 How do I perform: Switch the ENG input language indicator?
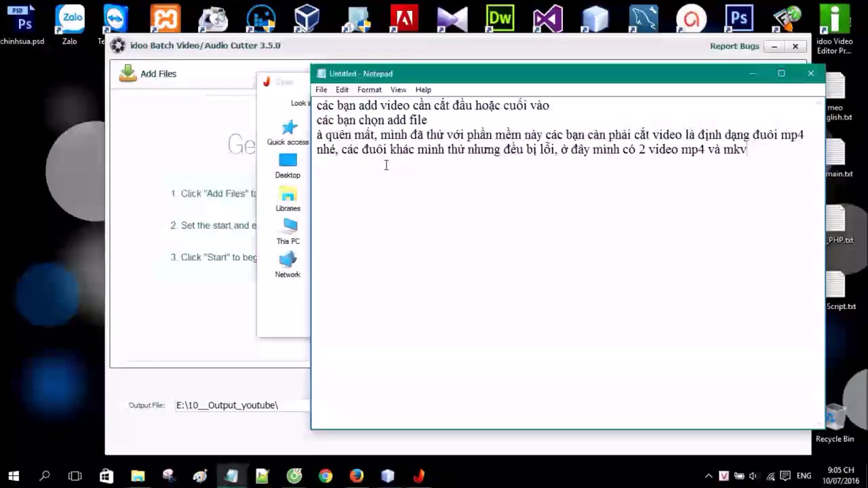[804, 476]
